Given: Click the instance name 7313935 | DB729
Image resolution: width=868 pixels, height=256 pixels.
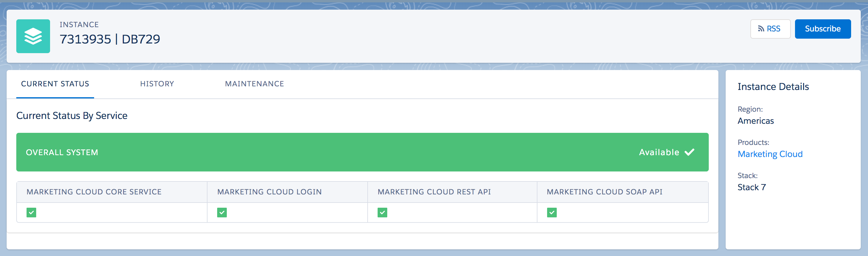Looking at the screenshot, I should point(110,39).
